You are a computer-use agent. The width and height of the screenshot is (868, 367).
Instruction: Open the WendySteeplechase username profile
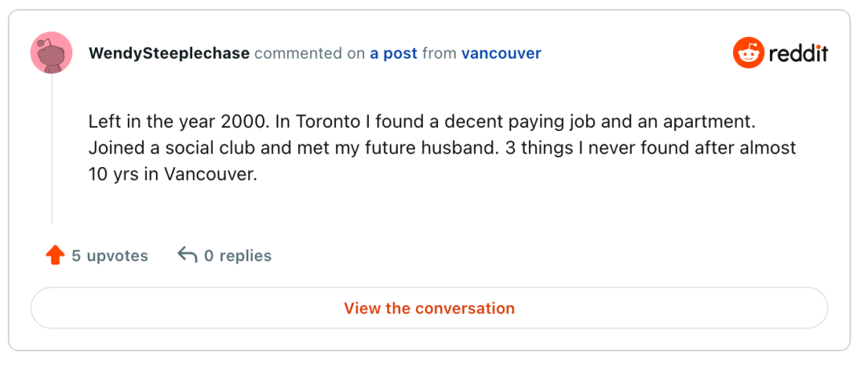pos(169,54)
